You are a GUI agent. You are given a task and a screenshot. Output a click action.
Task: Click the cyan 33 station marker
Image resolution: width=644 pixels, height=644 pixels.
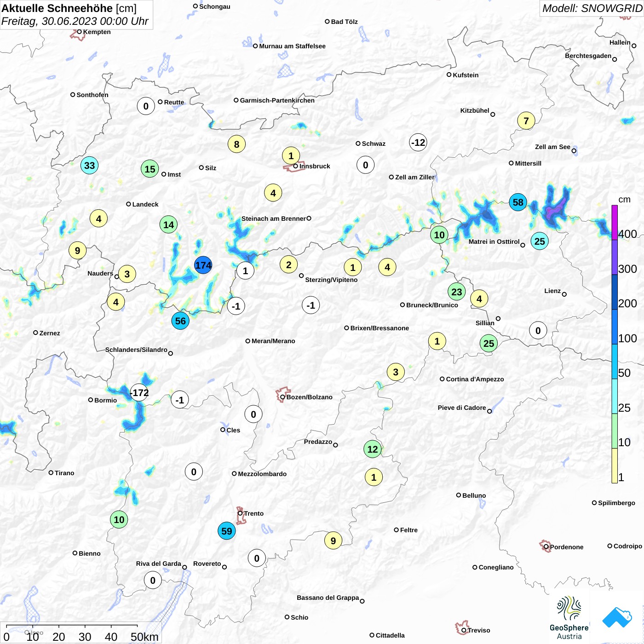(89, 165)
